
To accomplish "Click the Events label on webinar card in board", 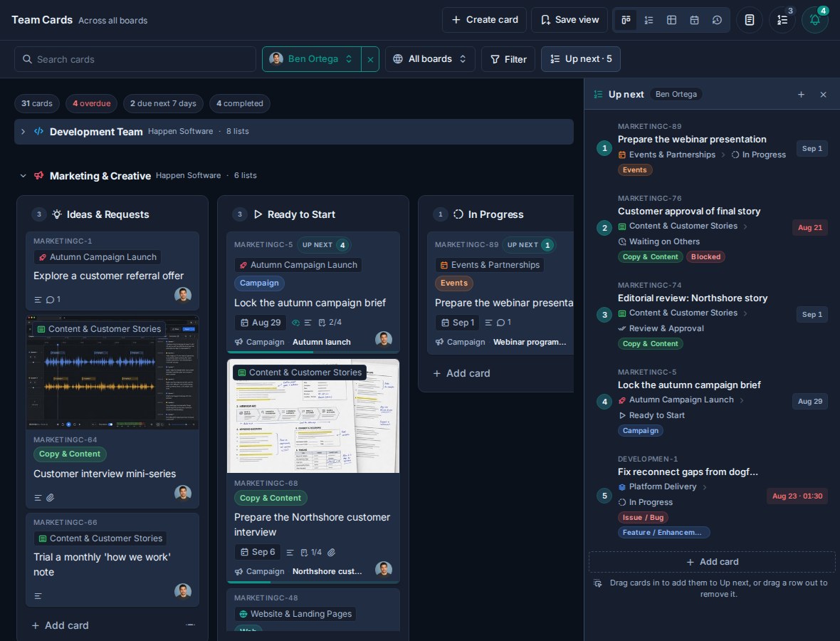I will (x=453, y=283).
